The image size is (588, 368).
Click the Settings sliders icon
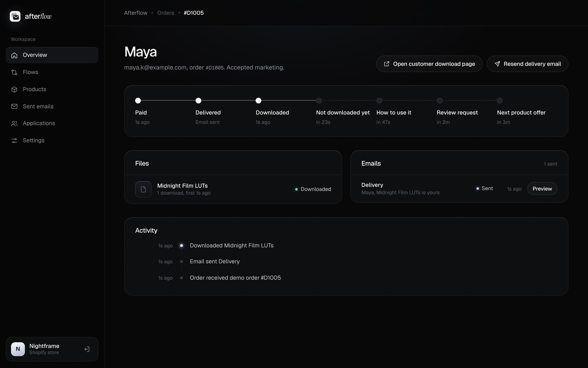[14, 140]
